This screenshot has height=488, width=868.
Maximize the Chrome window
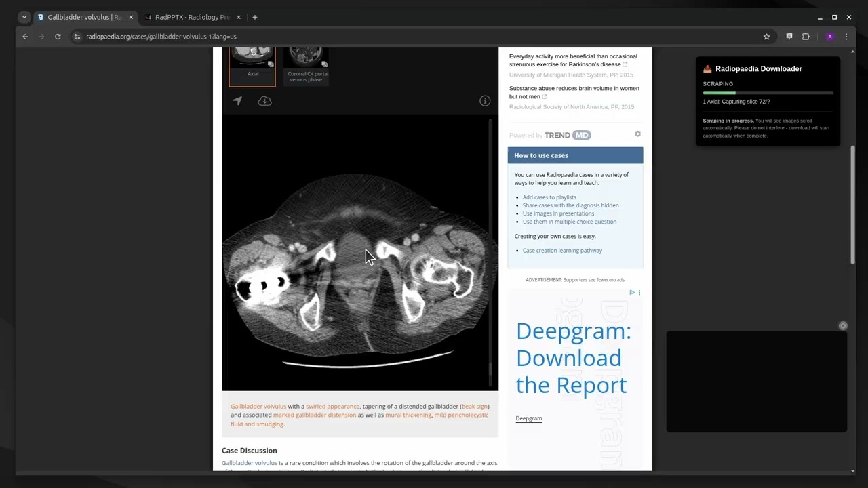[x=834, y=17]
